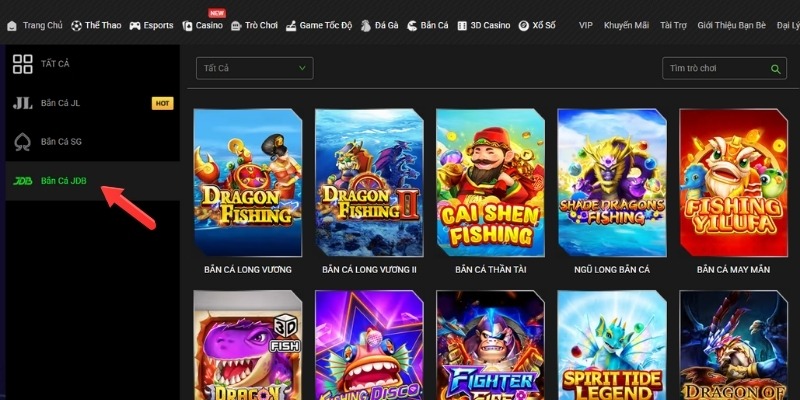Click the magnifier search icon
This screenshot has height=400, width=800.
click(x=774, y=69)
